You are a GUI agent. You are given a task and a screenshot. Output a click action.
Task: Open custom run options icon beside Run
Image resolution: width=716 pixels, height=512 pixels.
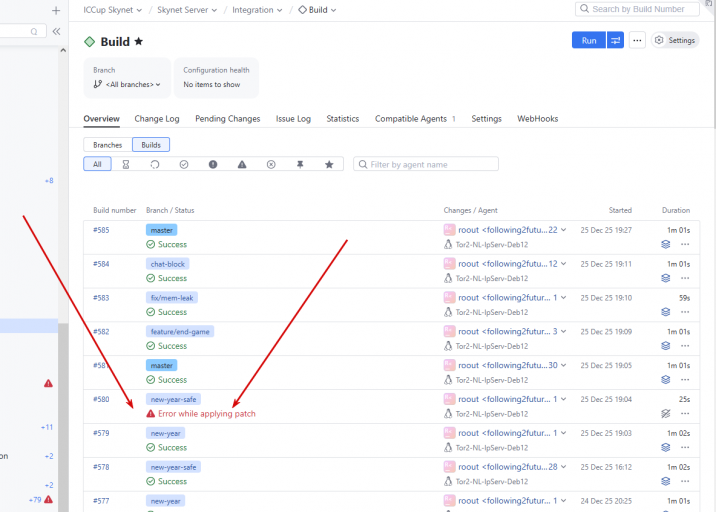615,40
